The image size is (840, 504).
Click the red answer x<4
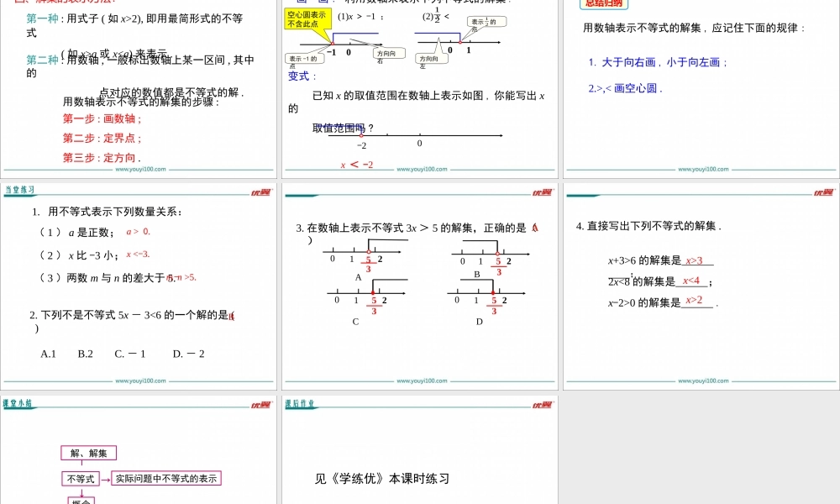click(691, 280)
